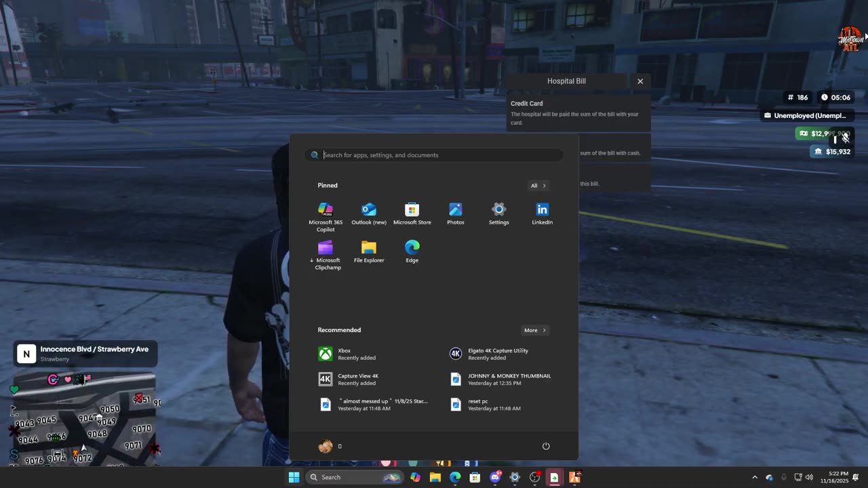868x488 pixels.
Task: Click the Innocence Blvd street label
Action: pyautogui.click(x=94, y=349)
